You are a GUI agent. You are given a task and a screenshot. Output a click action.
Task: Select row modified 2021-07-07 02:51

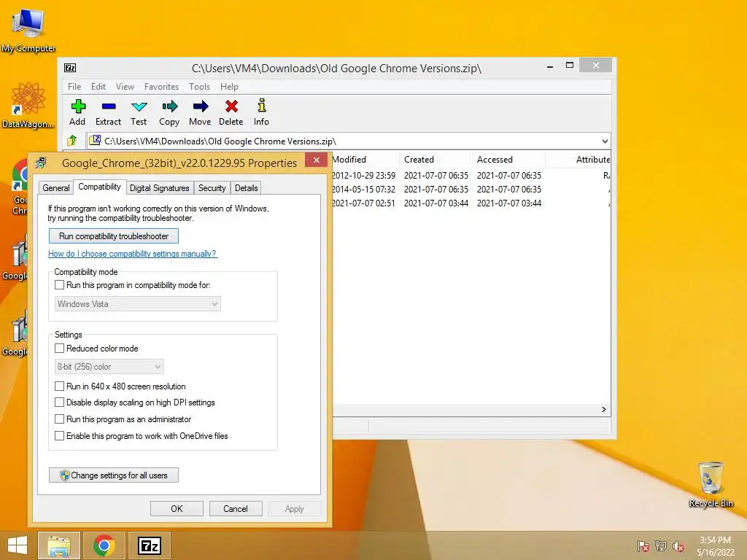point(471,203)
